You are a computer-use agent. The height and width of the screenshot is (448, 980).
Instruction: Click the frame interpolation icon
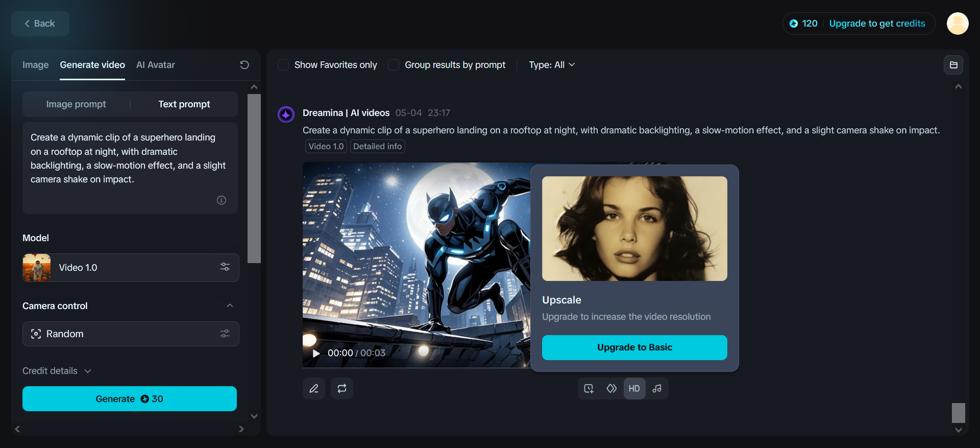point(611,389)
